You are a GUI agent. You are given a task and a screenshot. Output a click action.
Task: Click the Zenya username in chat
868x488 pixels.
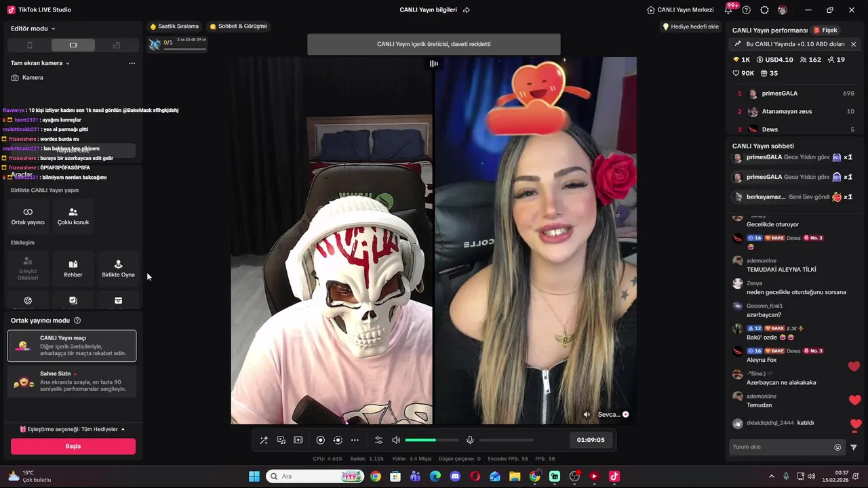coord(754,283)
